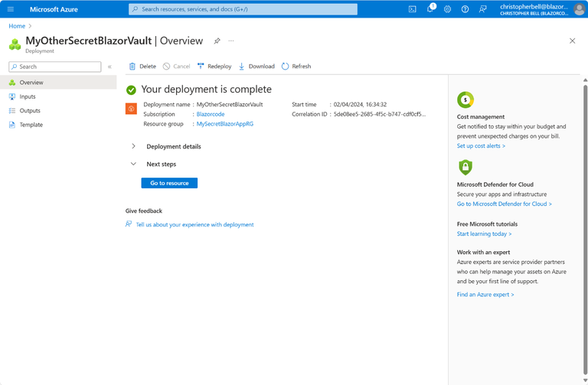Expand the Deployment details section
This screenshot has height=385, width=588.
(133, 146)
